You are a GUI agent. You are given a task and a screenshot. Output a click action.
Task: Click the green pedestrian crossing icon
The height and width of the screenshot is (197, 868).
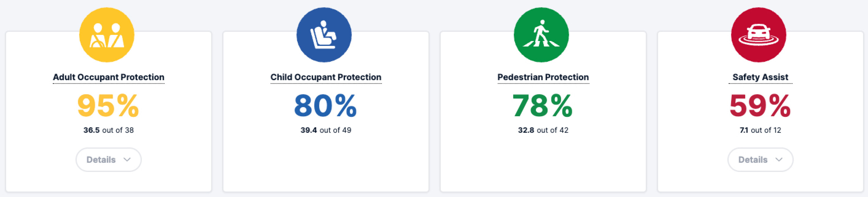[x=541, y=35]
